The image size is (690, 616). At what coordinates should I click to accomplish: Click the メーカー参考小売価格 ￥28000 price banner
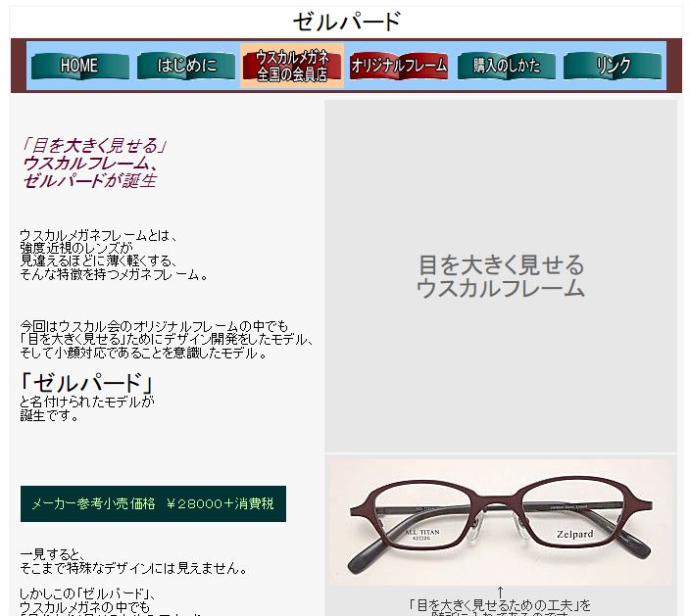point(153,504)
